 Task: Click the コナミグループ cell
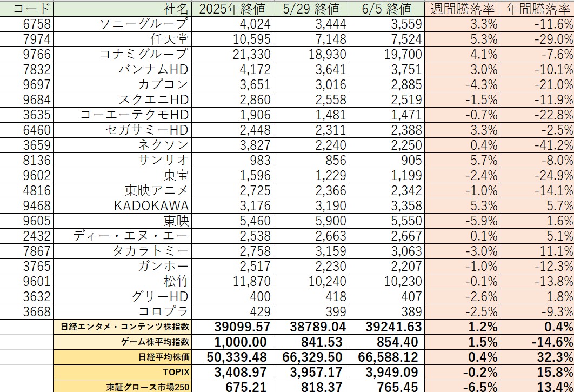click(x=122, y=54)
